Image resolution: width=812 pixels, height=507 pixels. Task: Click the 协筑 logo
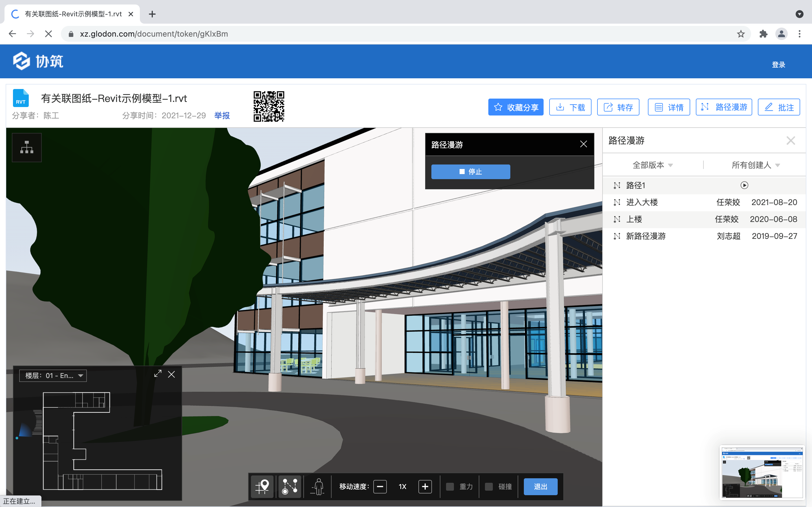[38, 61]
